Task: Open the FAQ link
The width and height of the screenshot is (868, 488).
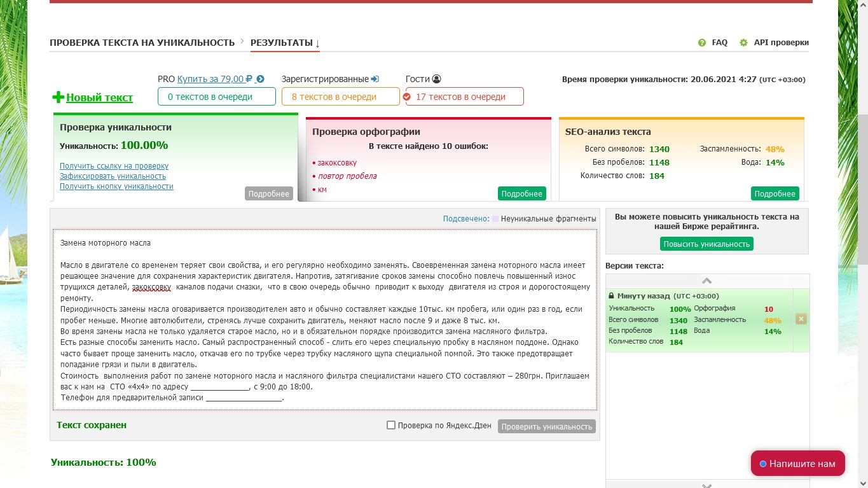Action: pos(720,43)
